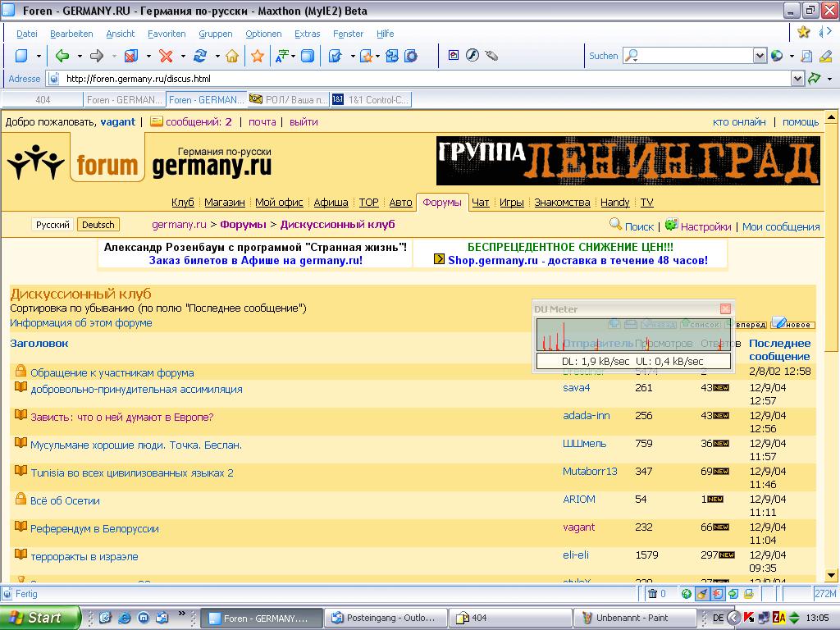Screen dimensions: 840x630
Task: Click the Flash filter icon in toolbar
Action: click(x=472, y=55)
